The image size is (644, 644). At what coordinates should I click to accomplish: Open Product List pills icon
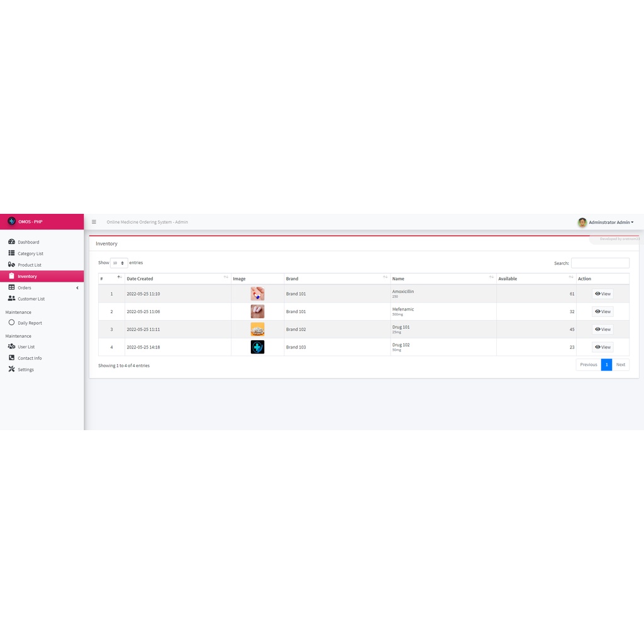pyautogui.click(x=11, y=265)
